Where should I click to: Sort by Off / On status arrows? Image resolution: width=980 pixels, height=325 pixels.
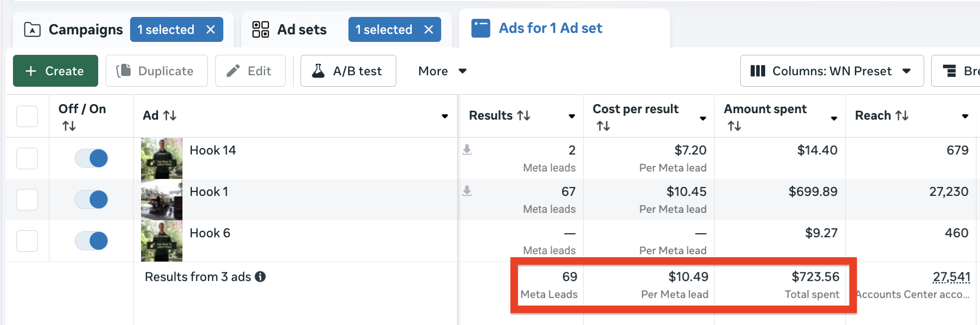pos(69,126)
